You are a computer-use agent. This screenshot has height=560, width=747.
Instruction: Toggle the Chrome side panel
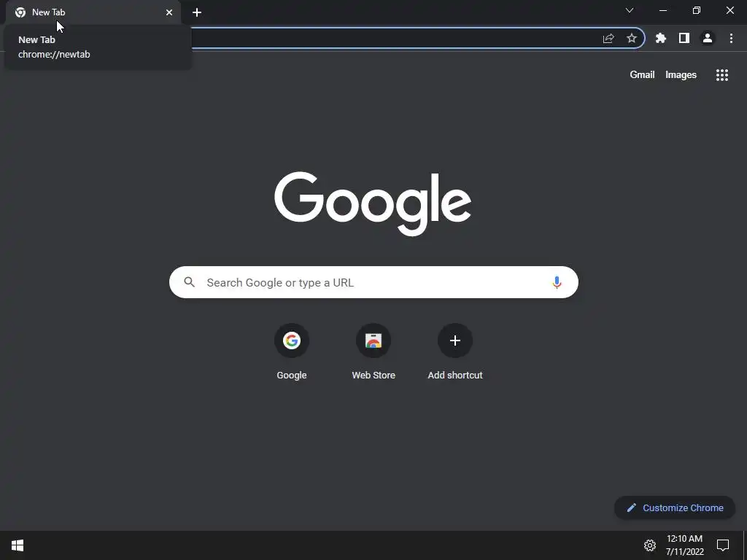684,38
